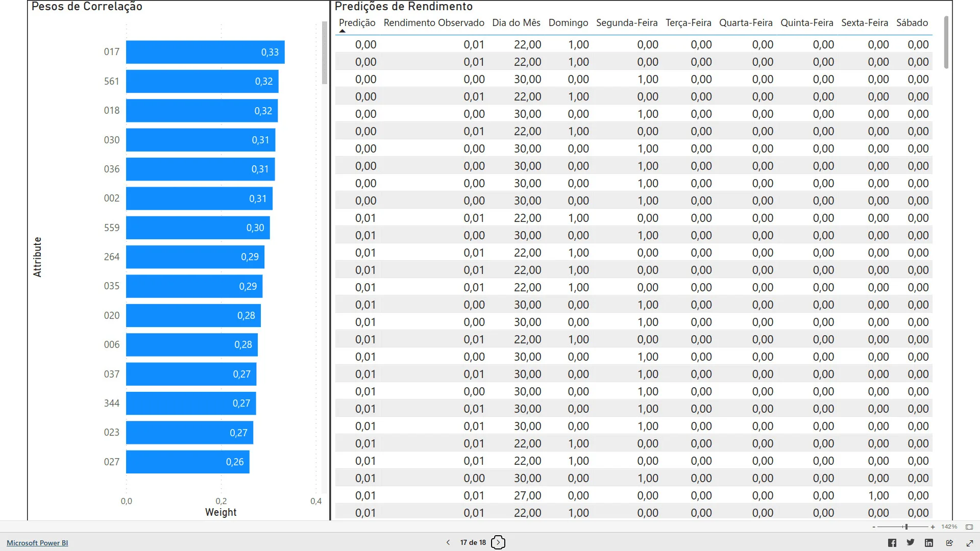Click the zoom slider handle
The image size is (980, 551).
[906, 527]
